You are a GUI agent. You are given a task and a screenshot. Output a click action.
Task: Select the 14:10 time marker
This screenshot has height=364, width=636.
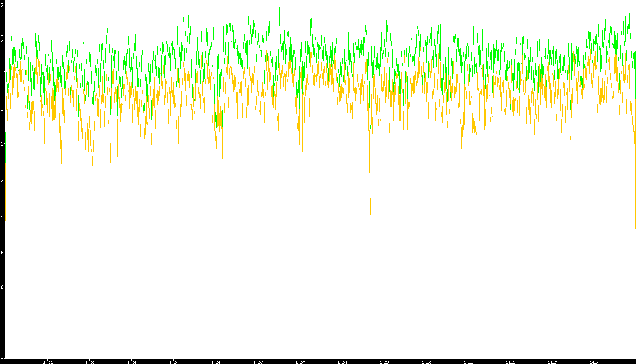426,362
